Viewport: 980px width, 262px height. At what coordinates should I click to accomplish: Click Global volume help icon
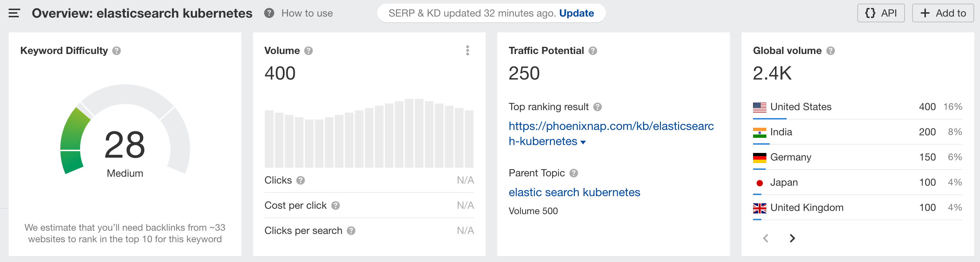831,51
